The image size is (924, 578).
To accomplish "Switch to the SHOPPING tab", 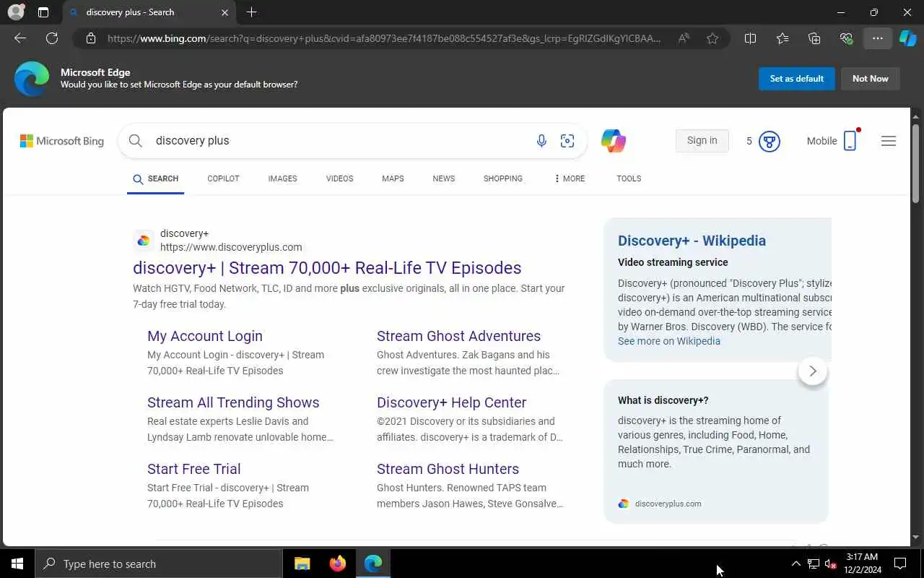I will [503, 178].
